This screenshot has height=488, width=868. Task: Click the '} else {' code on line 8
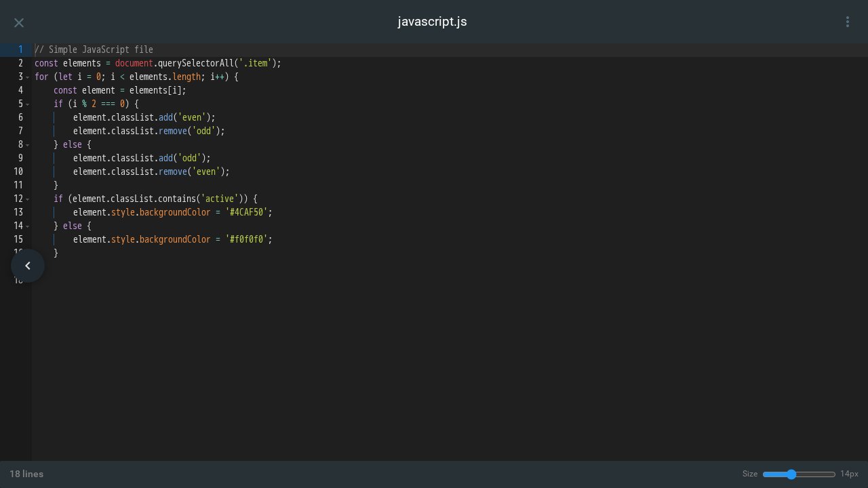(73, 144)
